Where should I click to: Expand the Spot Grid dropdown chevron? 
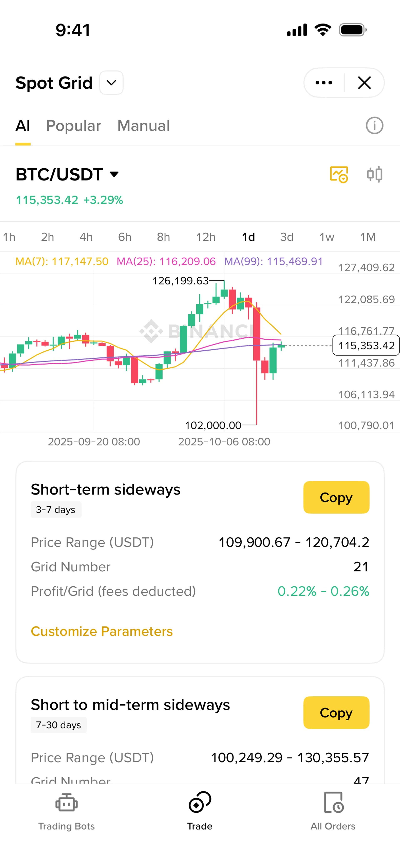click(111, 83)
